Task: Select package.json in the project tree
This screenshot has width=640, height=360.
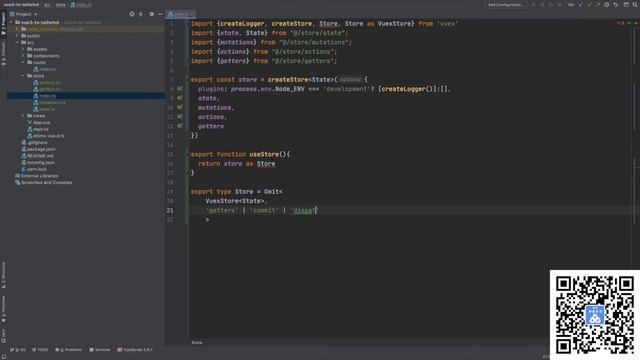Action: pos(38,149)
